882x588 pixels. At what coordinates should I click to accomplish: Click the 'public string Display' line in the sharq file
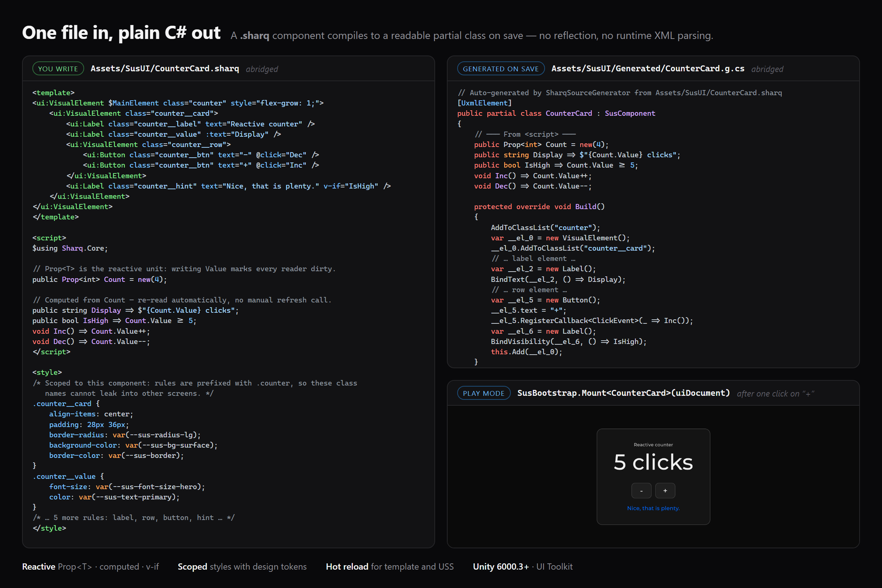click(x=136, y=310)
